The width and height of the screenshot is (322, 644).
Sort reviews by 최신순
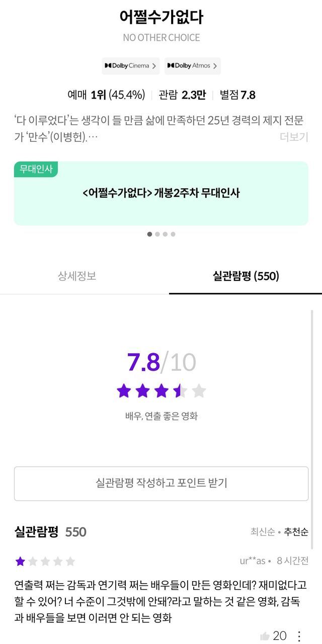click(x=263, y=532)
